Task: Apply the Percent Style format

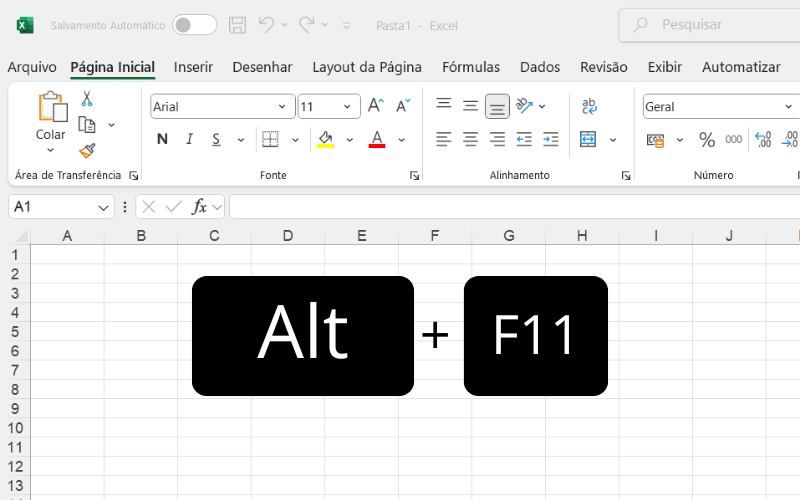Action: pos(706,140)
